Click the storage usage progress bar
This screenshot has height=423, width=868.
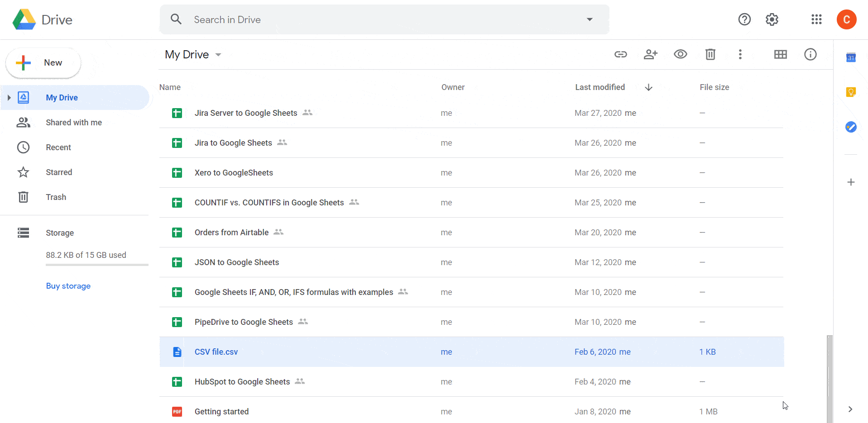click(x=96, y=264)
